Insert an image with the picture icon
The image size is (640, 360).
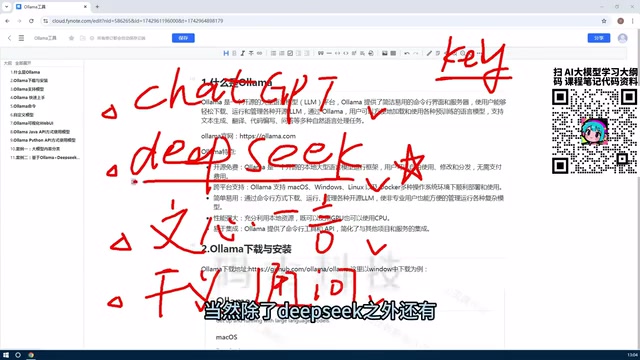[384, 53]
